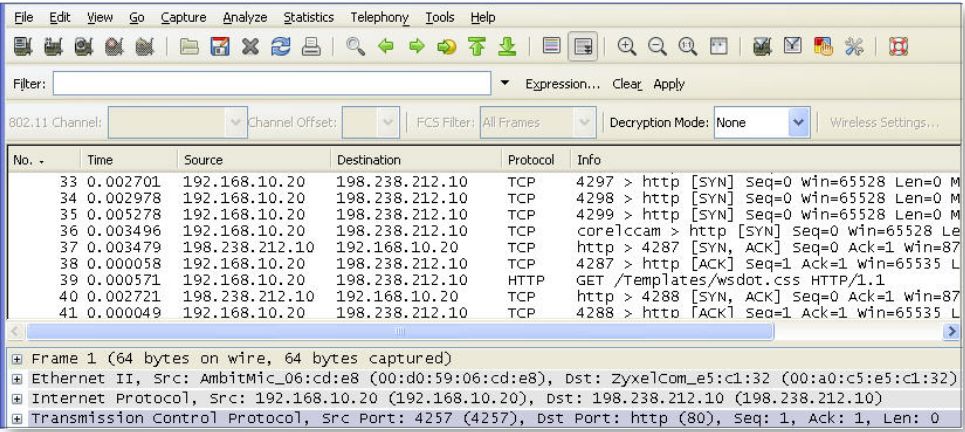Image resolution: width=965 pixels, height=432 pixels.
Task: Go to a specific packet number icon
Action: point(447,47)
